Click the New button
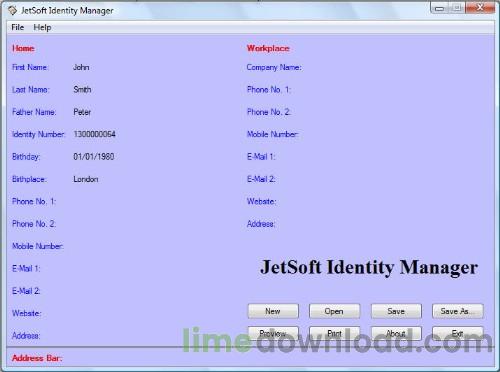500x372 pixels. pos(273,311)
